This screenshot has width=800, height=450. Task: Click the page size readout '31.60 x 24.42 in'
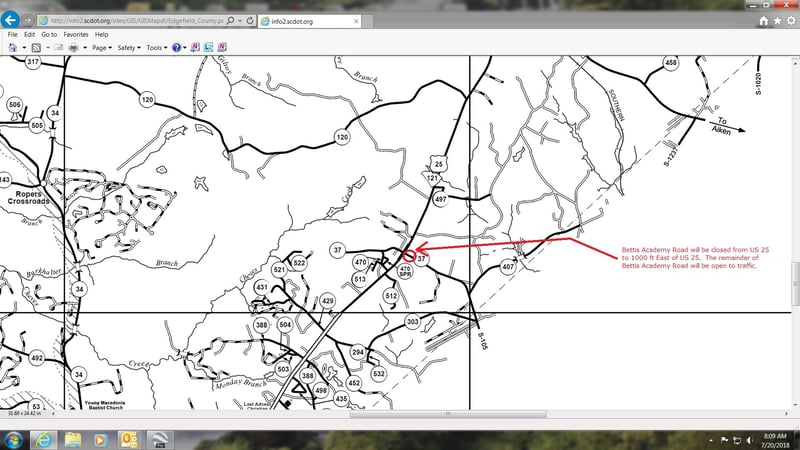coord(24,413)
